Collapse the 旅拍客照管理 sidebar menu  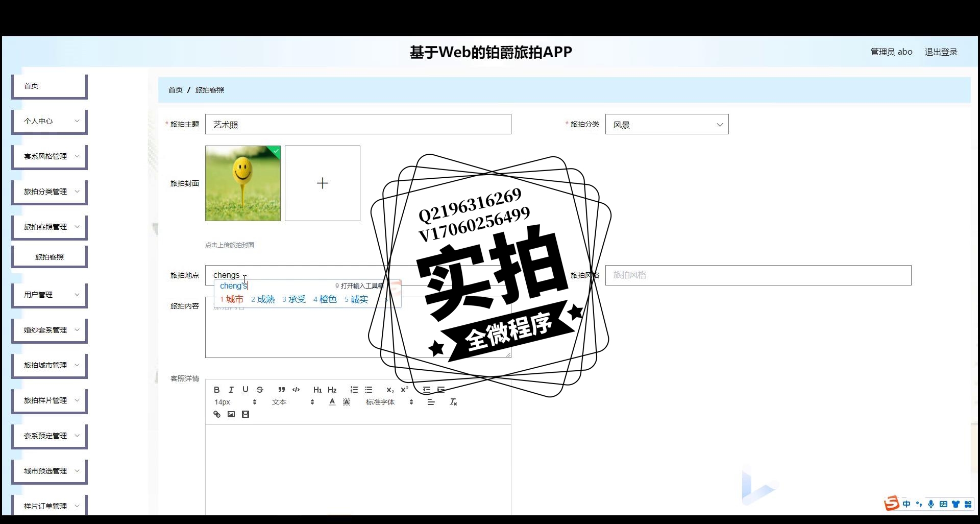[50, 227]
